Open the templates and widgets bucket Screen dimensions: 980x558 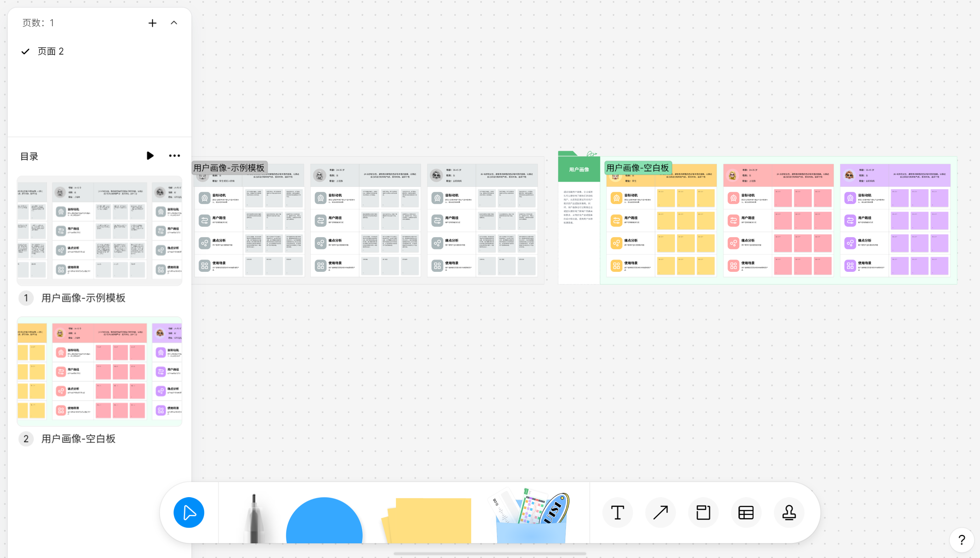click(530, 515)
